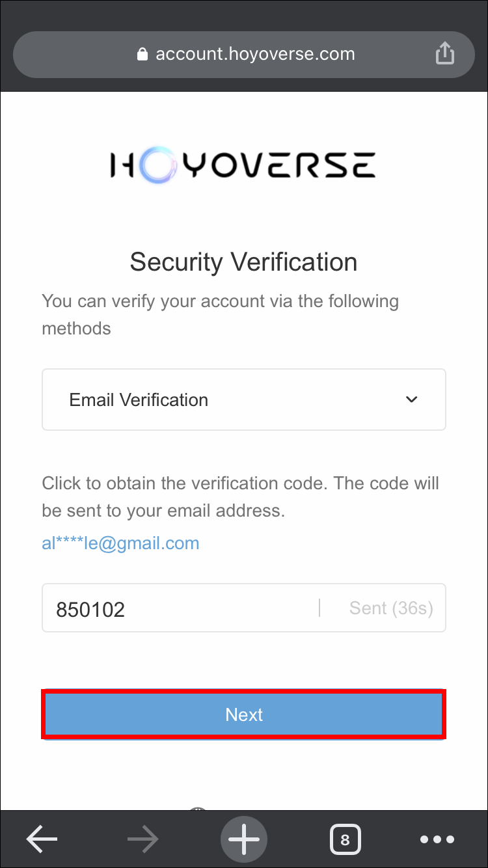The height and width of the screenshot is (868, 488).
Task: Go back with the left arrow
Action: pyautogui.click(x=42, y=840)
